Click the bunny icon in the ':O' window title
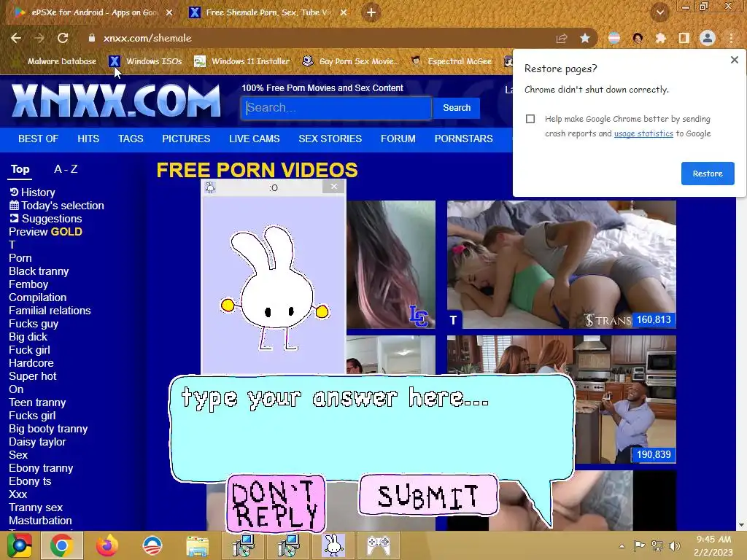Image resolution: width=747 pixels, height=560 pixels. pos(210,187)
